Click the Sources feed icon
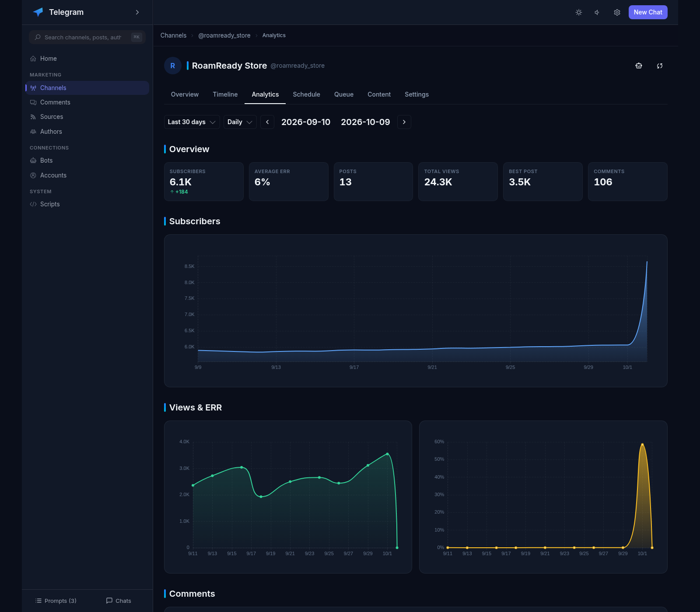Viewport: 700px width, 612px height. [x=33, y=117]
